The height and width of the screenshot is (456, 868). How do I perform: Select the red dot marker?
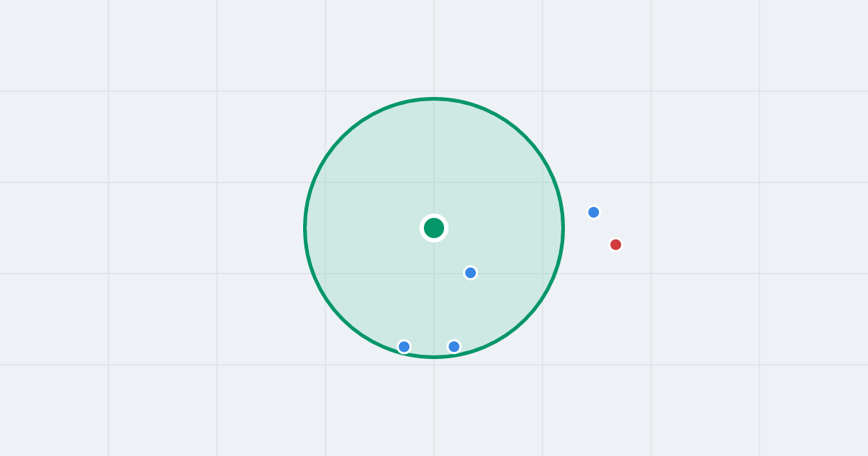[616, 245]
